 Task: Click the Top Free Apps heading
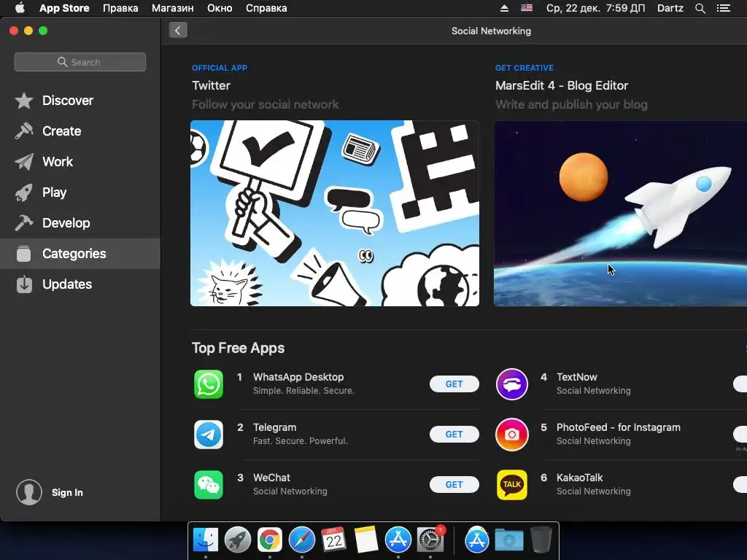click(239, 348)
